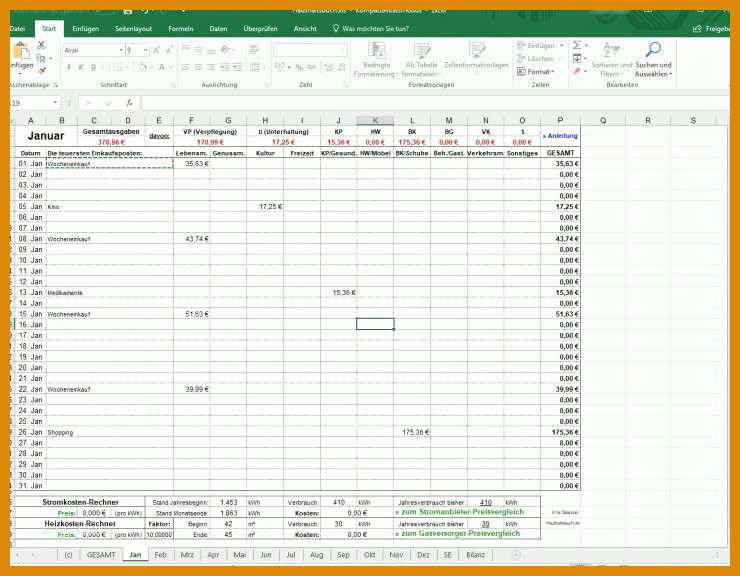740x576 pixels.
Task: Open the Ansicht ribbon tab
Action: 305,28
